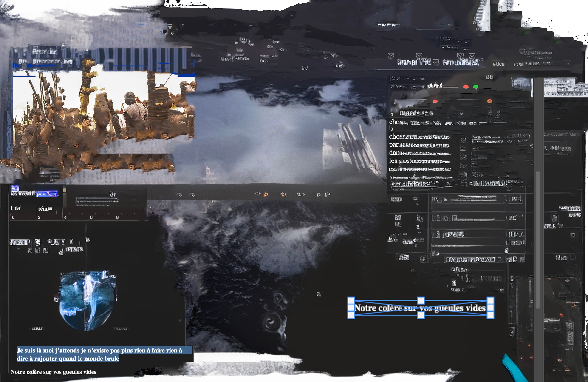Click the ruler mark labeled 6
The width and height of the screenshot is (588, 382).
point(91,217)
